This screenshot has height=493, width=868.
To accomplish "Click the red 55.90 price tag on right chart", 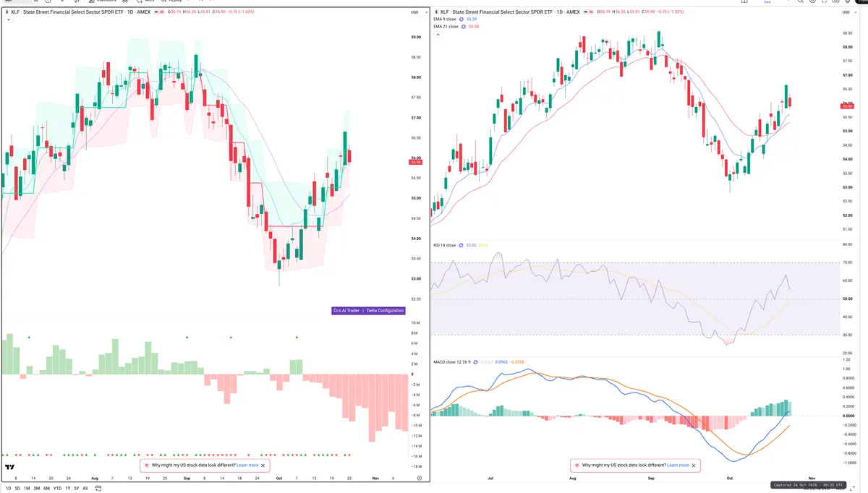I will coord(848,106).
